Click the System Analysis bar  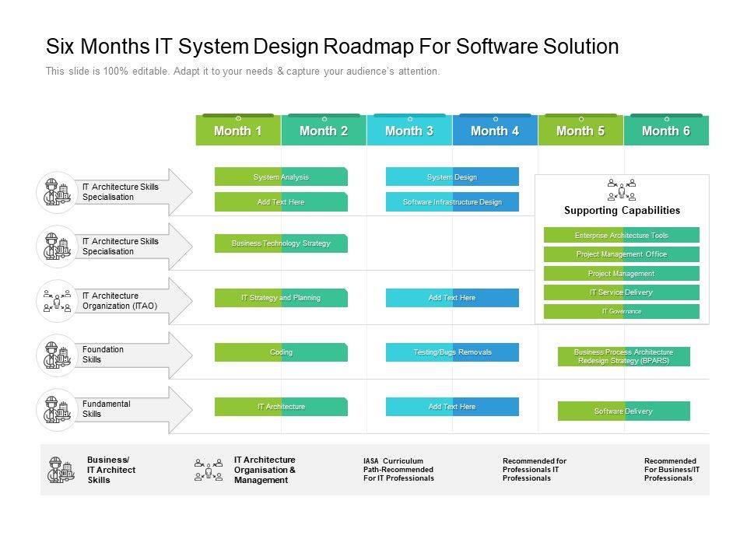(x=281, y=177)
